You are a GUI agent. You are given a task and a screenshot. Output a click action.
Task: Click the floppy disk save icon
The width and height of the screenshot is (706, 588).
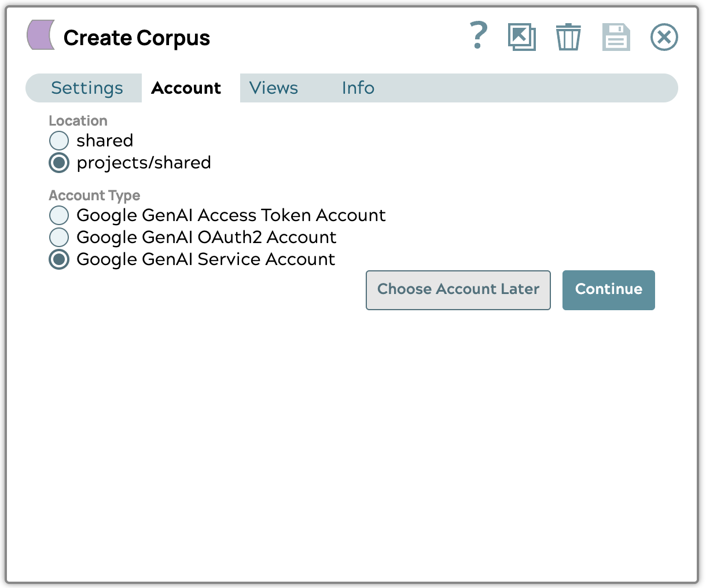coord(616,37)
